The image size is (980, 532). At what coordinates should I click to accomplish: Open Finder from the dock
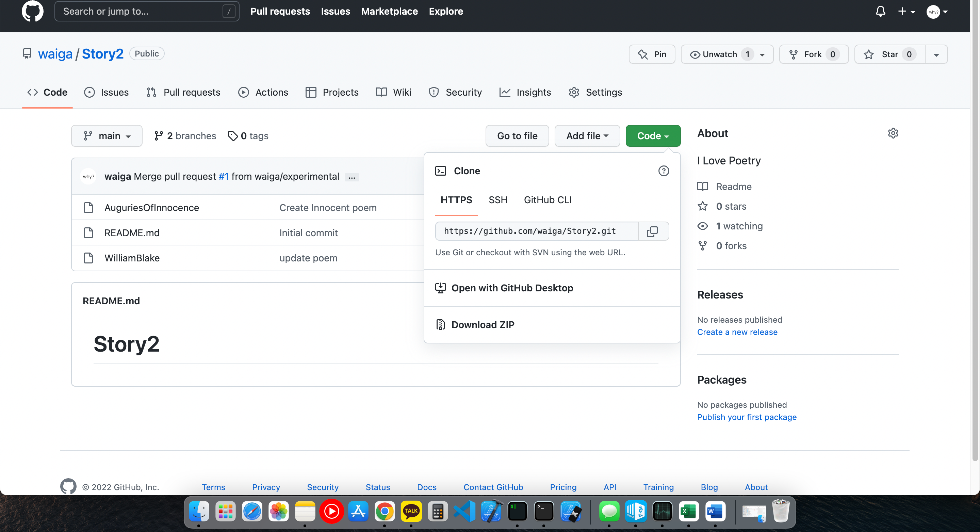coord(199,512)
